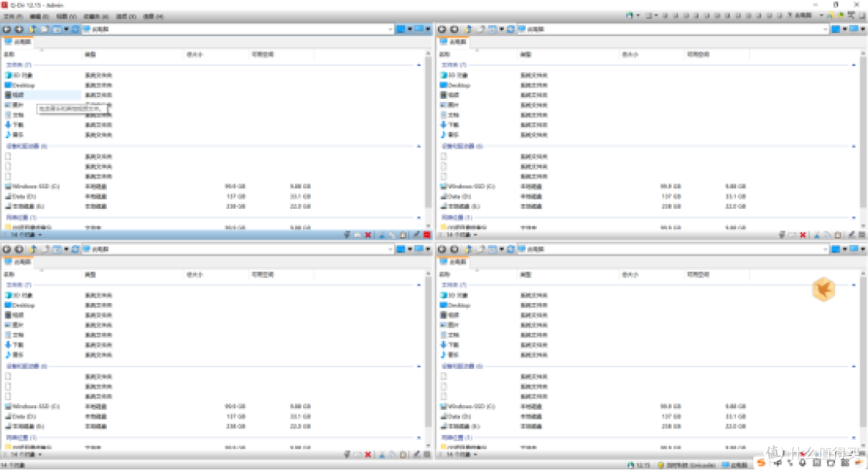Click the pencil edit icon in top-left pane footer

[x=416, y=235]
